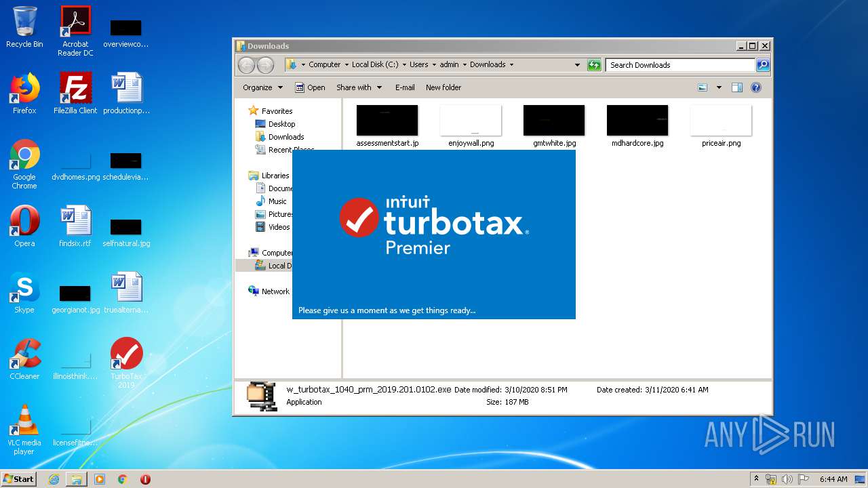Expand the admin breadcrumb arrow
The image size is (868, 488).
click(x=465, y=65)
